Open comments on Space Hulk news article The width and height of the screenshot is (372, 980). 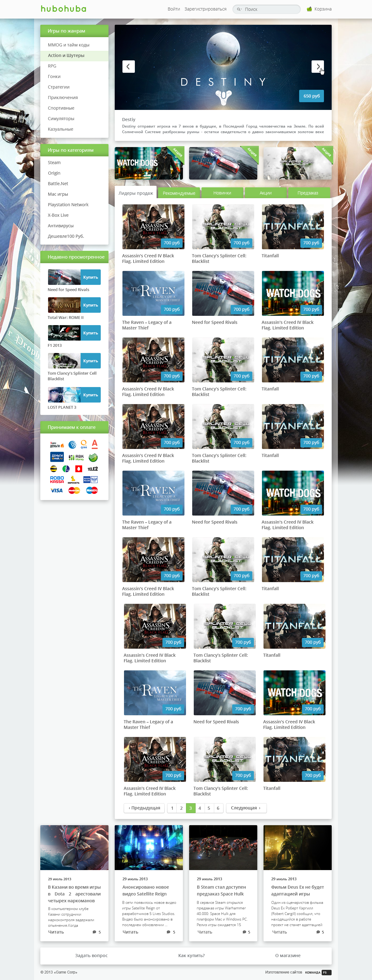tap(246, 932)
